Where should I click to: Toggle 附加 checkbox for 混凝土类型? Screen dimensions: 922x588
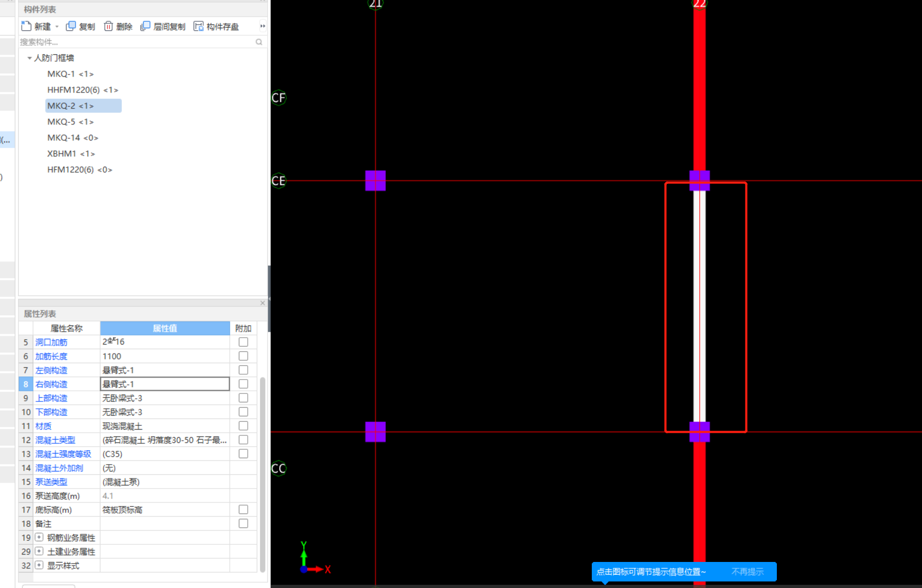(244, 440)
